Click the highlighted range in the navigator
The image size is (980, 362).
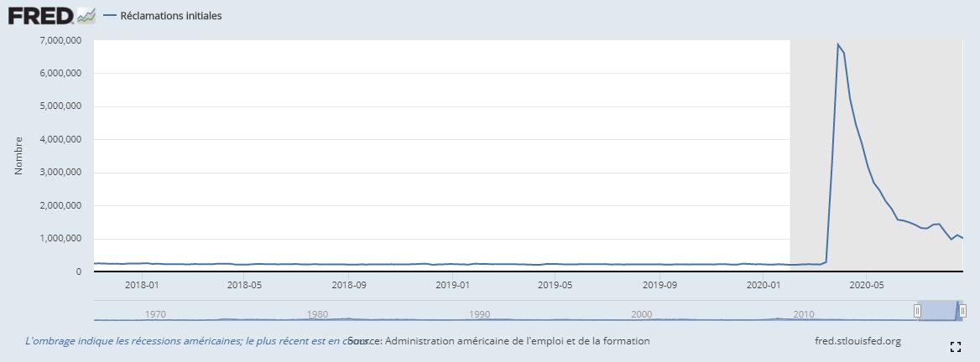[940, 310]
